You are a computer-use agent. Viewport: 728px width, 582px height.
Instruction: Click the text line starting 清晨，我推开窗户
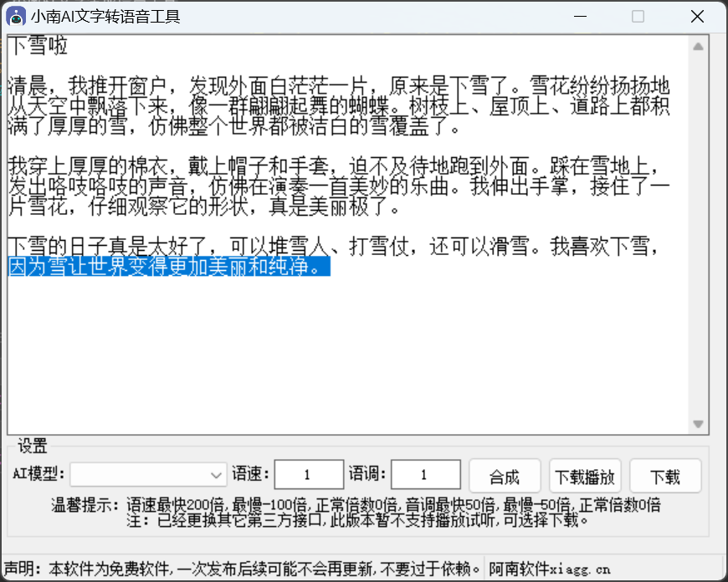tap(339, 86)
